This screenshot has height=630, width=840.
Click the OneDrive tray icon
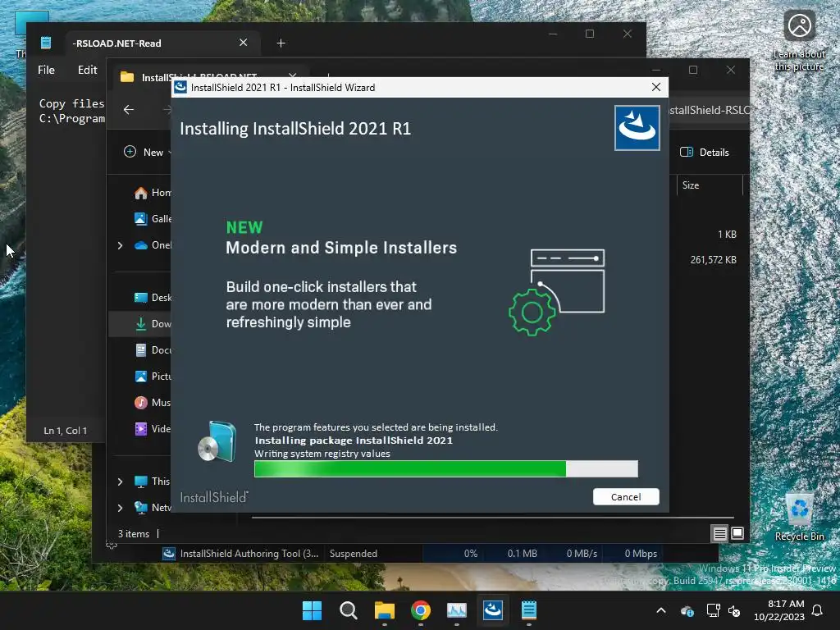point(687,610)
